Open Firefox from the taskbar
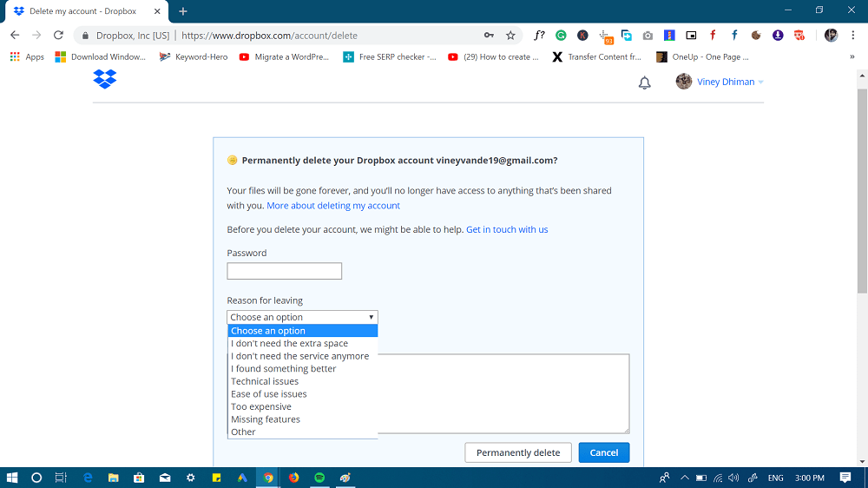This screenshot has height=488, width=868. [x=293, y=478]
